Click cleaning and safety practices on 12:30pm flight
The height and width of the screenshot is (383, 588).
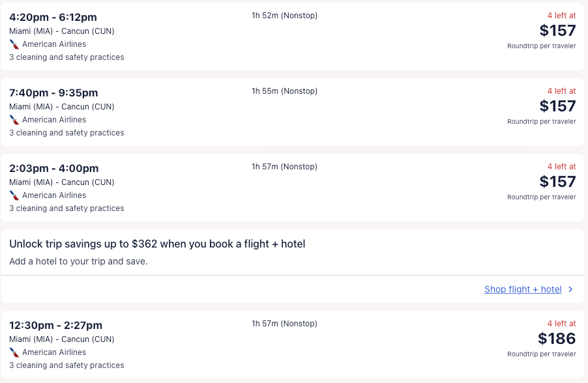(66, 365)
